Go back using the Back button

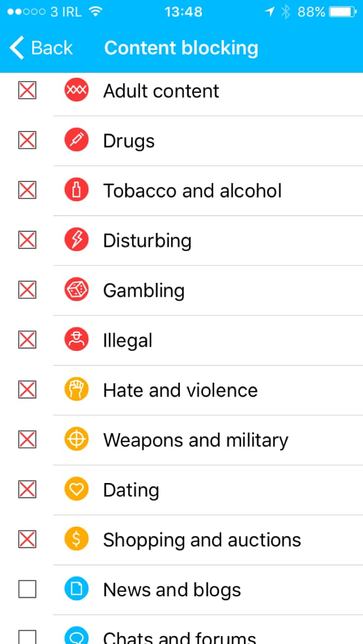(41, 48)
